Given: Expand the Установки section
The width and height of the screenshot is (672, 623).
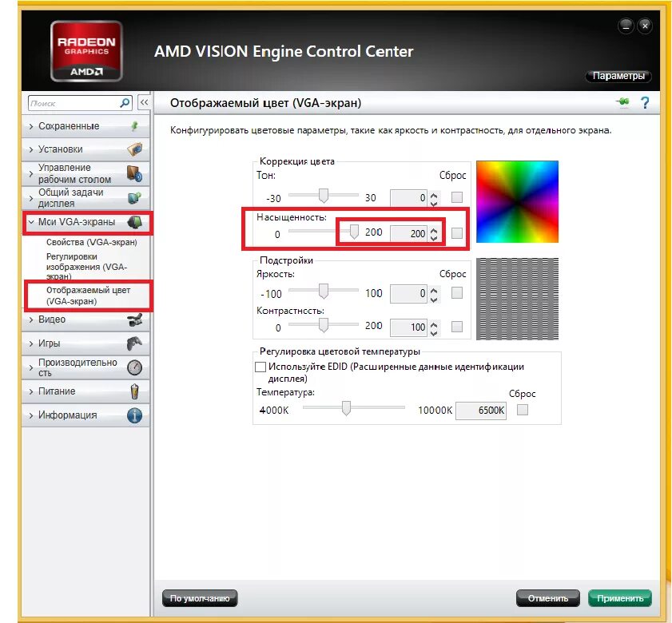Looking at the screenshot, I should click(31, 149).
